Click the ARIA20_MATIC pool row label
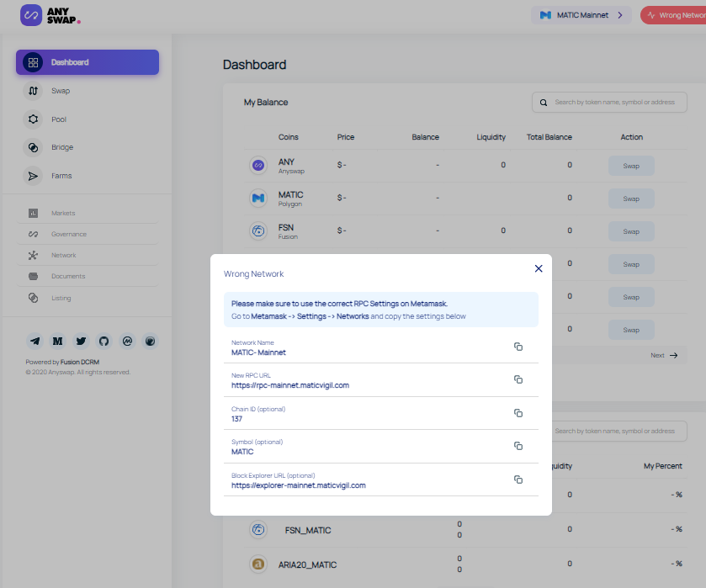706x588 pixels. tap(307, 564)
